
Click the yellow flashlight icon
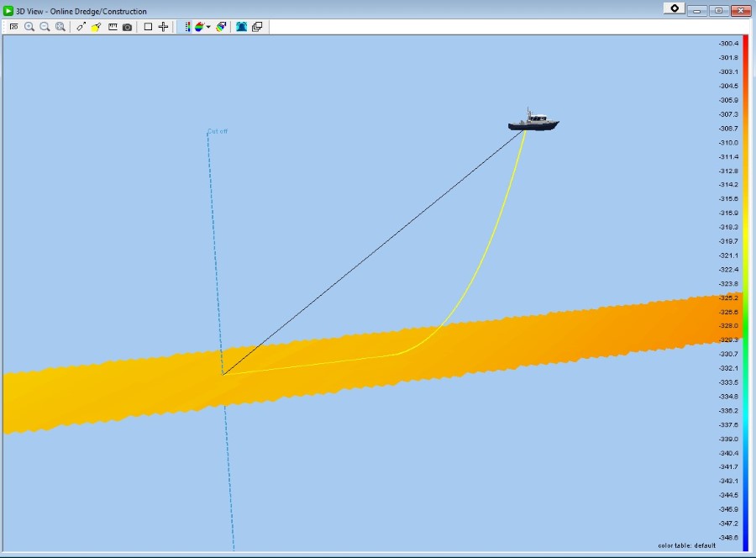coord(97,27)
